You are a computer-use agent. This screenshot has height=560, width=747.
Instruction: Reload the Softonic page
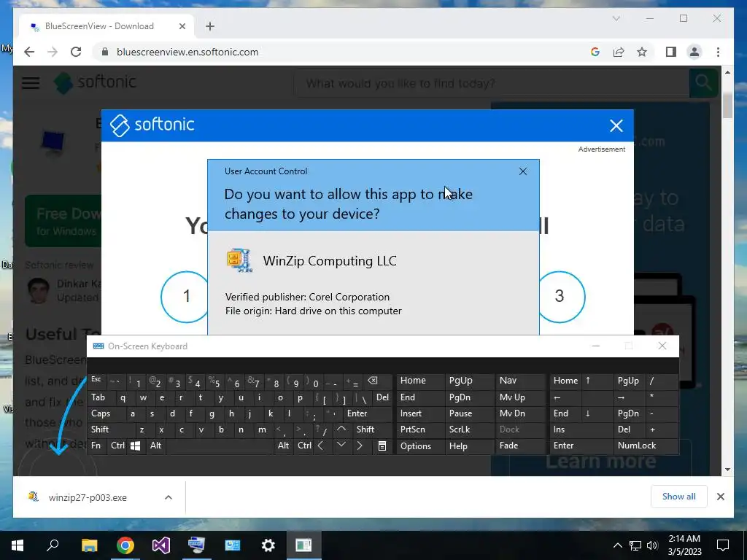click(76, 52)
